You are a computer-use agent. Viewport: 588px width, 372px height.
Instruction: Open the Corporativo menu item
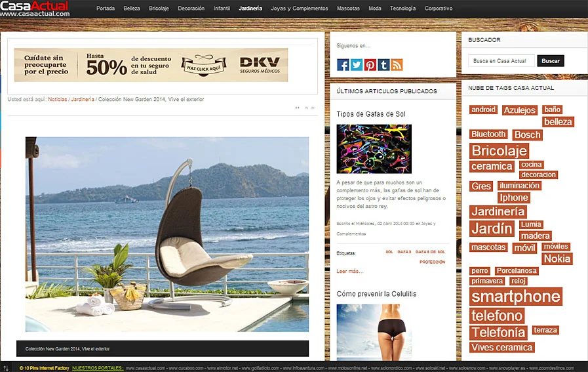(439, 9)
